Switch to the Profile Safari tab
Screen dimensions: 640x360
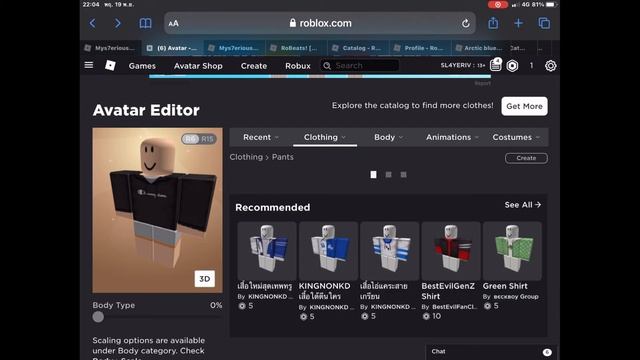click(x=420, y=48)
